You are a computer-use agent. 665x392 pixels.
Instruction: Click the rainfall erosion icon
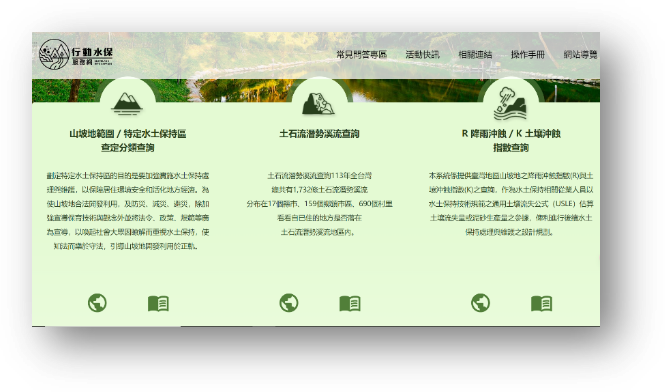pos(510,104)
